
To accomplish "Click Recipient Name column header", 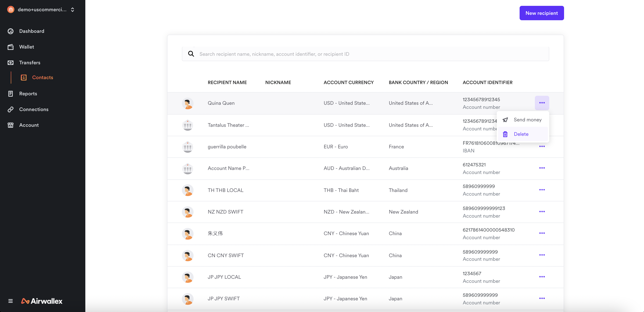I will coord(227,82).
